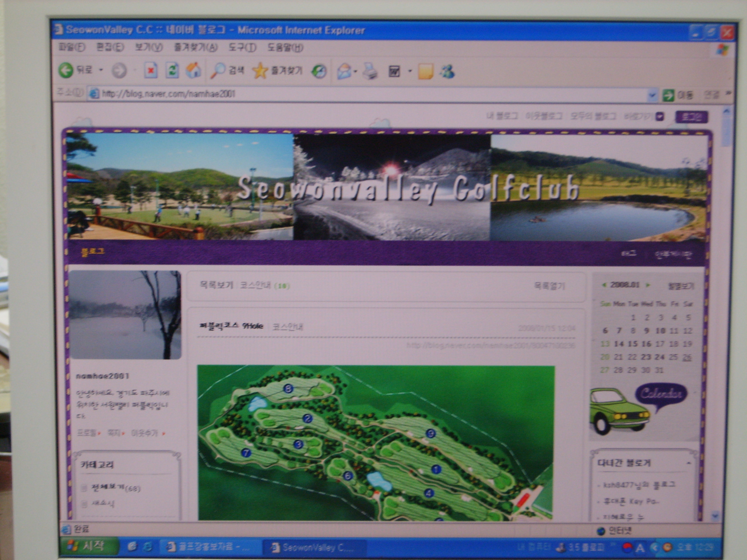747x560 pixels.
Task: Go to the Home page icon
Action: click(194, 70)
